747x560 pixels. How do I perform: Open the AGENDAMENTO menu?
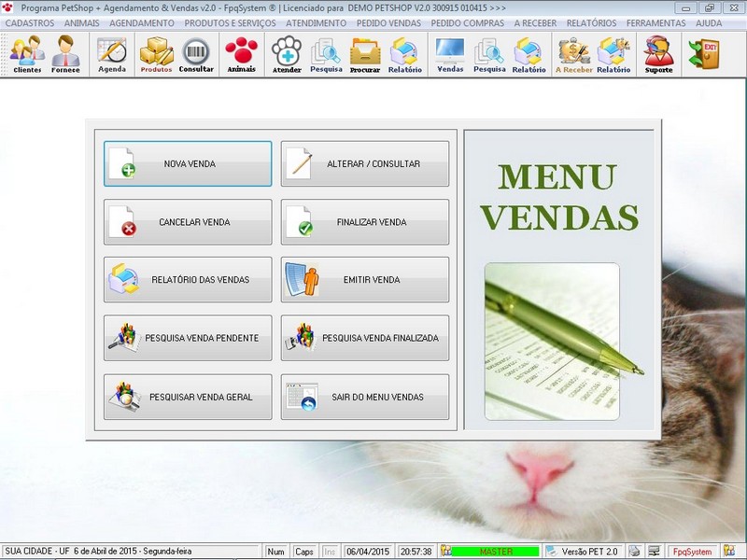point(142,22)
